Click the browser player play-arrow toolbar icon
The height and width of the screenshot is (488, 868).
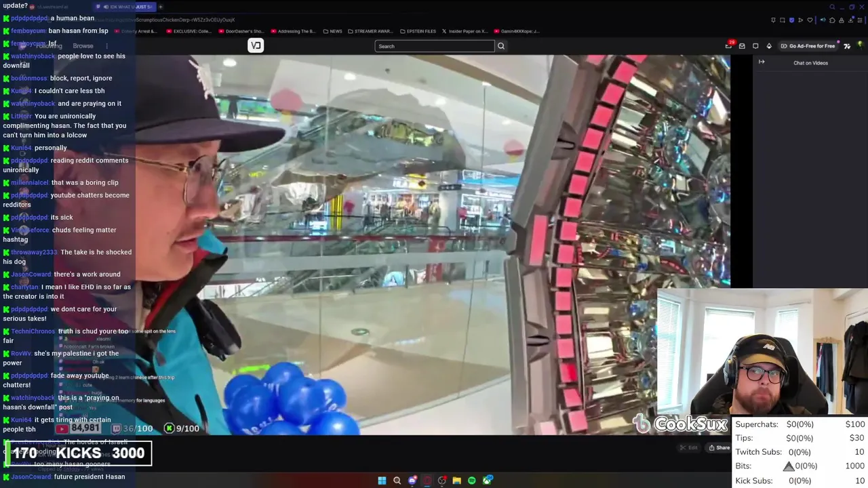pyautogui.click(x=800, y=20)
